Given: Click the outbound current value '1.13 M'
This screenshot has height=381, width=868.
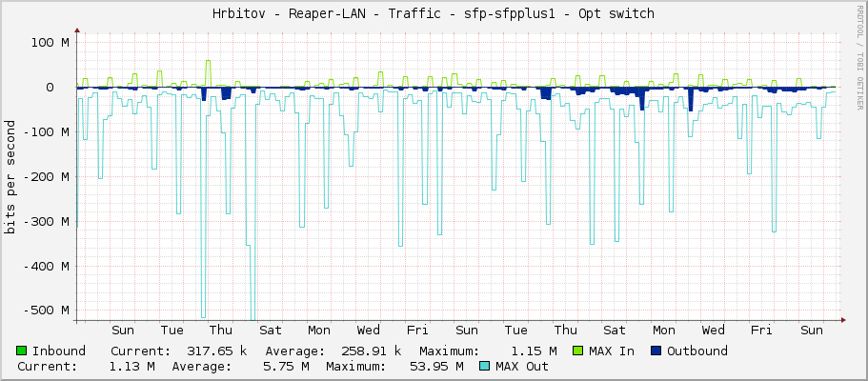Looking at the screenshot, I should (x=131, y=366).
